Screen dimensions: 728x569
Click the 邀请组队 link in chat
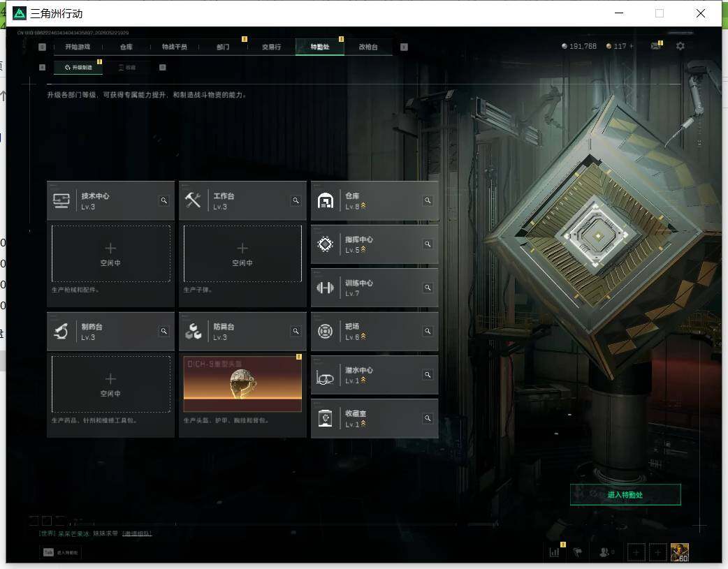click(x=136, y=533)
